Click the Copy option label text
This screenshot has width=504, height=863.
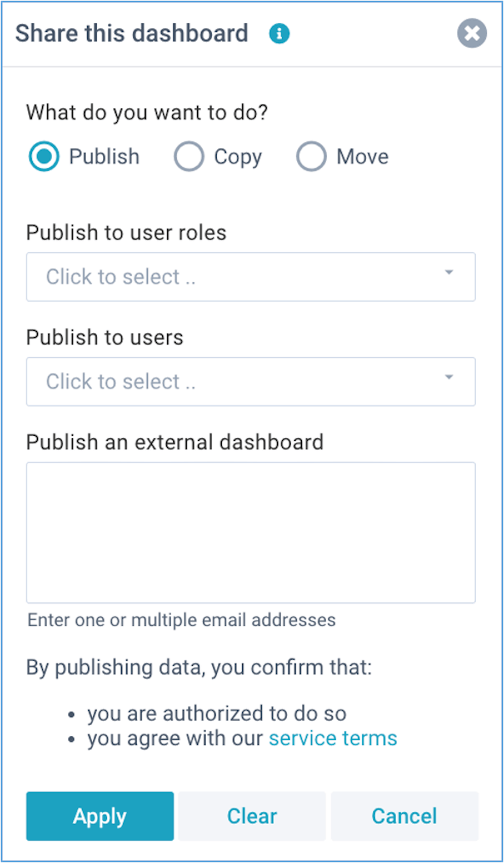pyautogui.click(x=238, y=157)
